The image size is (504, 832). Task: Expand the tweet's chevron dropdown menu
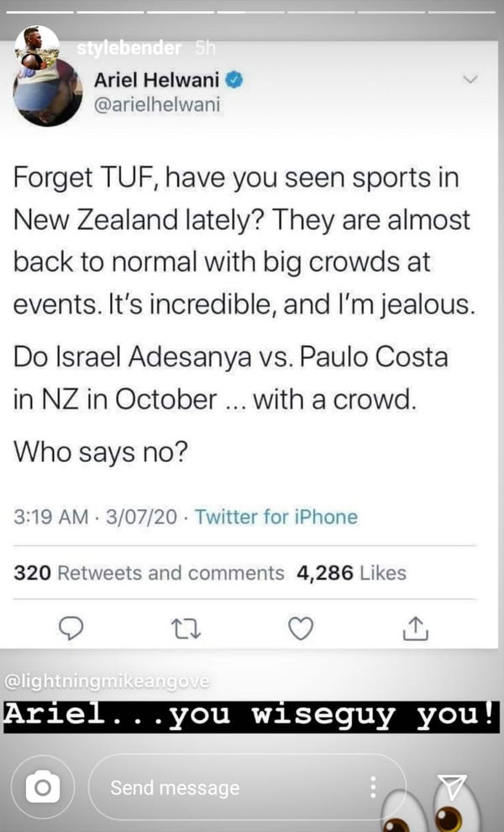pyautogui.click(x=470, y=80)
